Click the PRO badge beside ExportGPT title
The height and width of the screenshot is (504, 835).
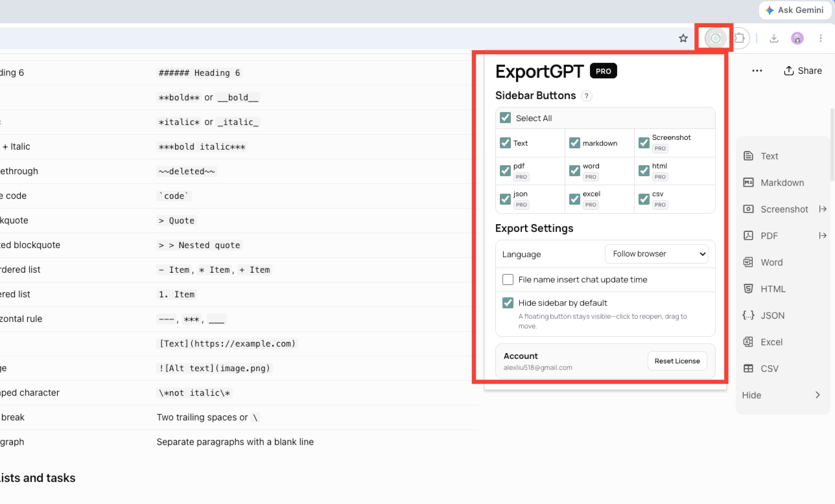point(604,71)
